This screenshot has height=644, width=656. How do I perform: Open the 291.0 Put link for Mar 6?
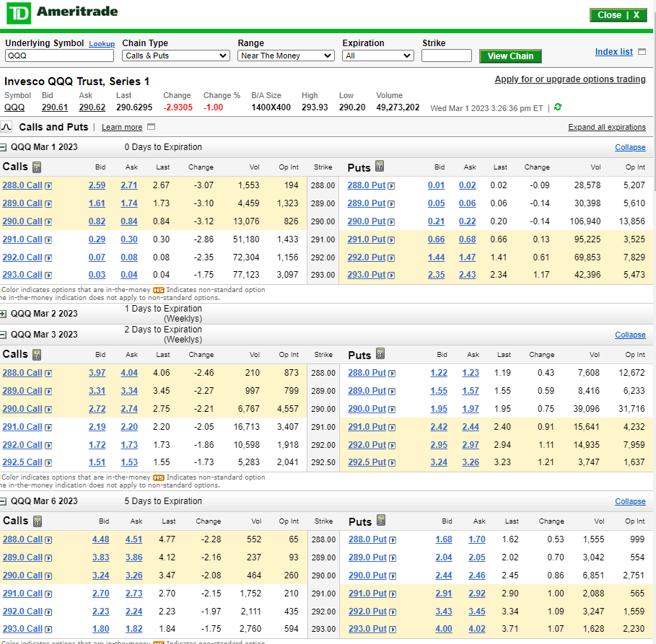point(367,594)
